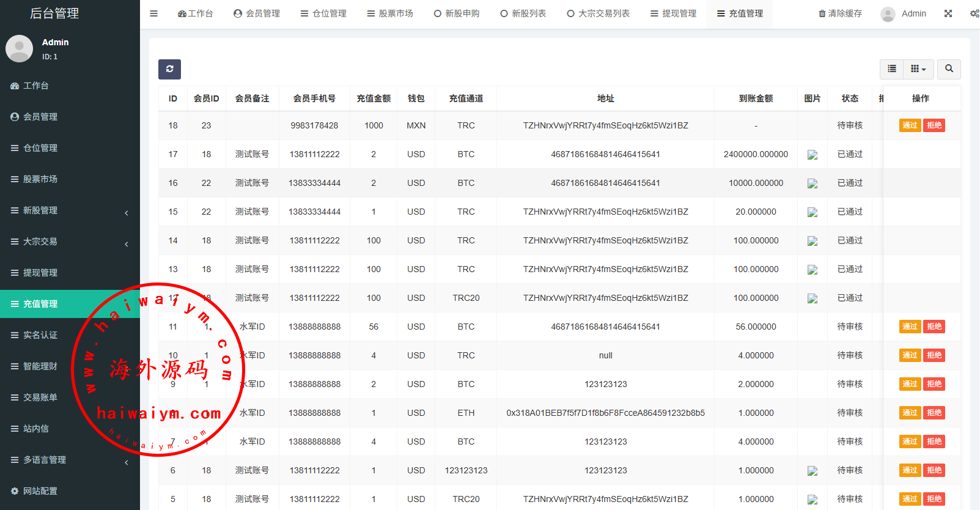Open image thumbnail in row ID 17
The image size is (980, 510).
812,155
